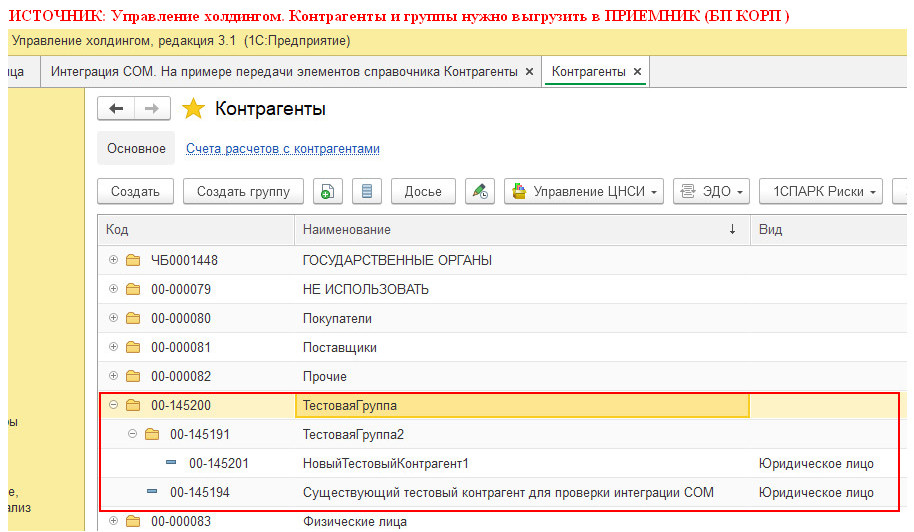The width and height of the screenshot is (914, 532).
Task: Expand the Поставщики group
Action: pyautogui.click(x=114, y=347)
